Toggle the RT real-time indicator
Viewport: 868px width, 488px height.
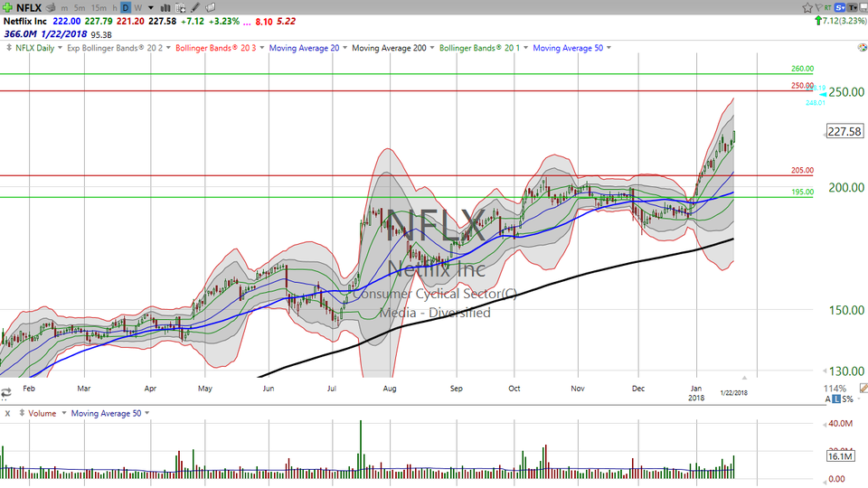tap(827, 7)
